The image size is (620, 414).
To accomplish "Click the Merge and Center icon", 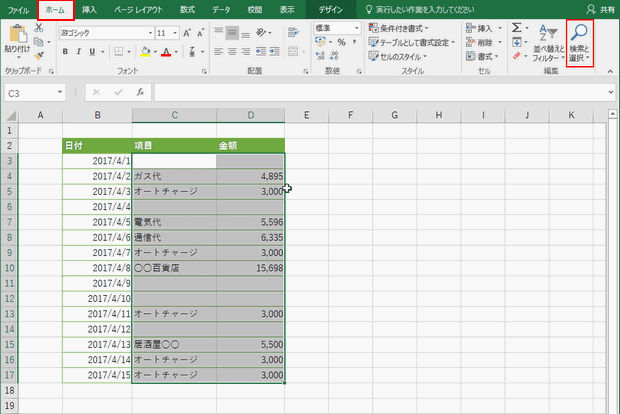I will coord(293,51).
